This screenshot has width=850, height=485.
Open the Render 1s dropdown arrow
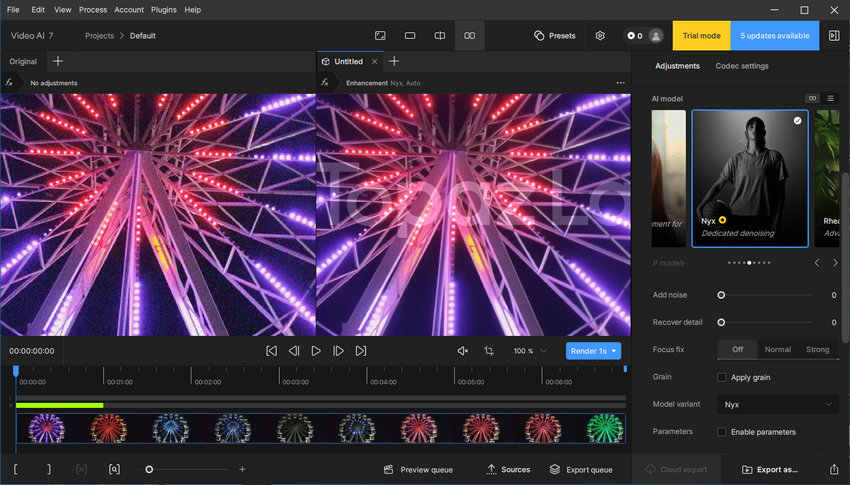coord(615,351)
